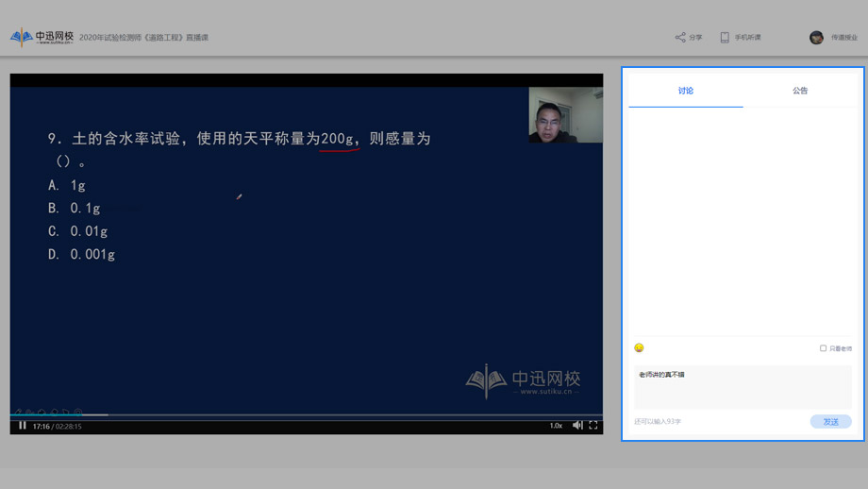Open the 1.0x playback speed menu
Viewport: 868px width, 489px height.
click(x=556, y=426)
